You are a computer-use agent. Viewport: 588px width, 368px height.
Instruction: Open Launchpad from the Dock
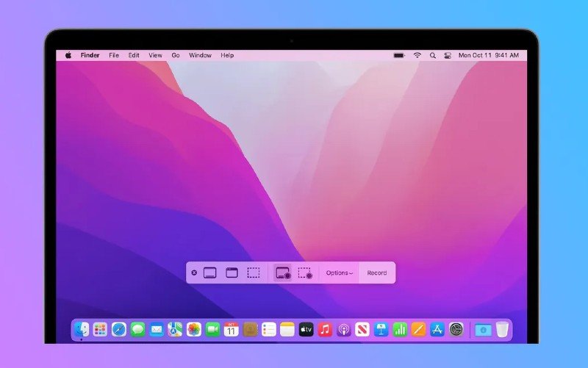point(100,329)
